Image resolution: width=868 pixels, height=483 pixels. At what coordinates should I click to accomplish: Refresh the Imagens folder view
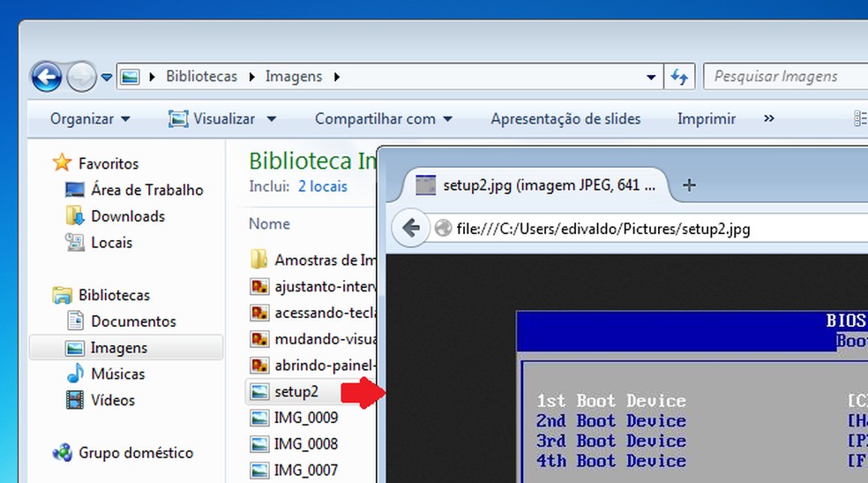point(679,77)
